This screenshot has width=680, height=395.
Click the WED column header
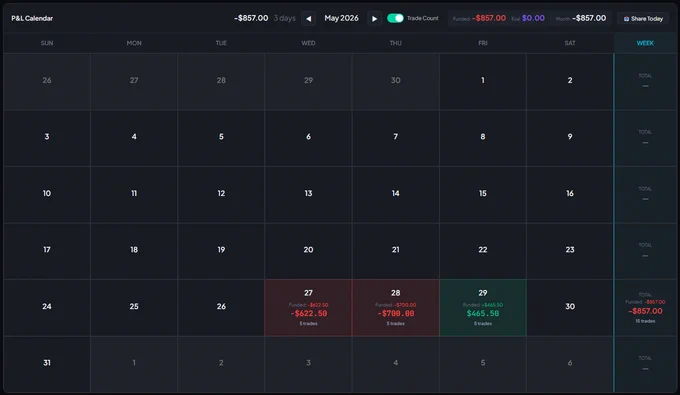308,43
